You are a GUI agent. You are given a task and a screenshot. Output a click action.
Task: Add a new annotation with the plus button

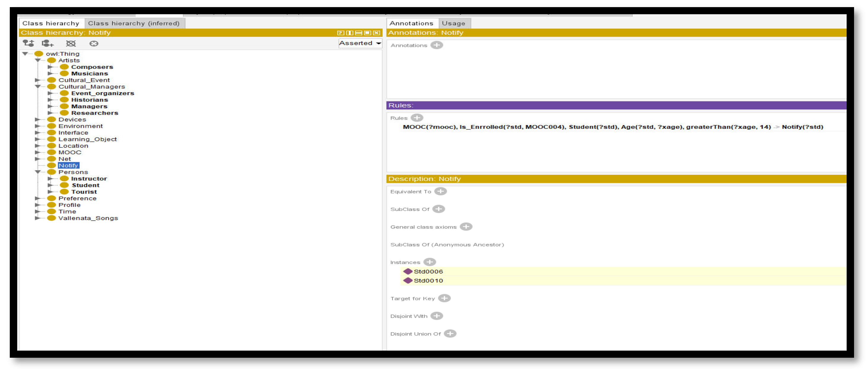click(437, 45)
